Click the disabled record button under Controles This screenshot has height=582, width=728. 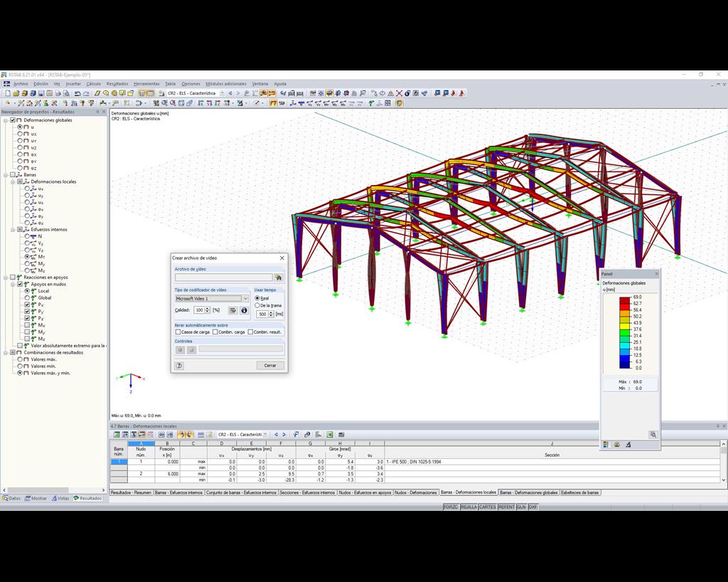tap(180, 349)
